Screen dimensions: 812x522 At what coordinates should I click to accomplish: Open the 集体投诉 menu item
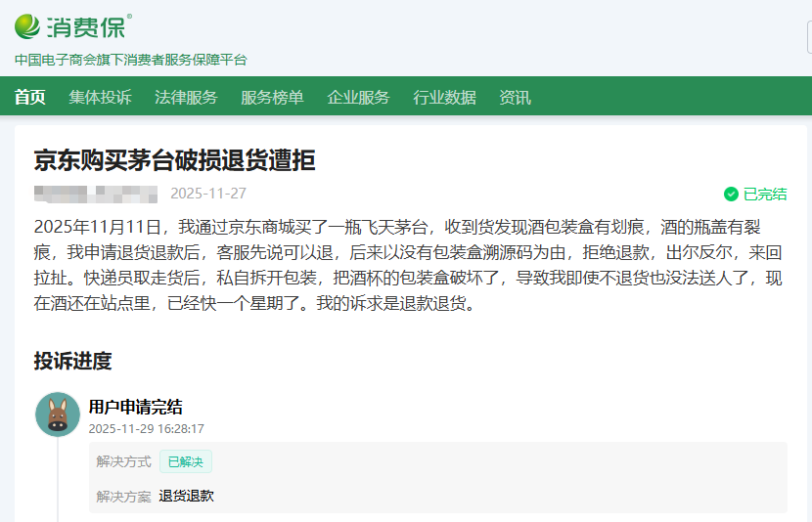pyautogui.click(x=100, y=97)
